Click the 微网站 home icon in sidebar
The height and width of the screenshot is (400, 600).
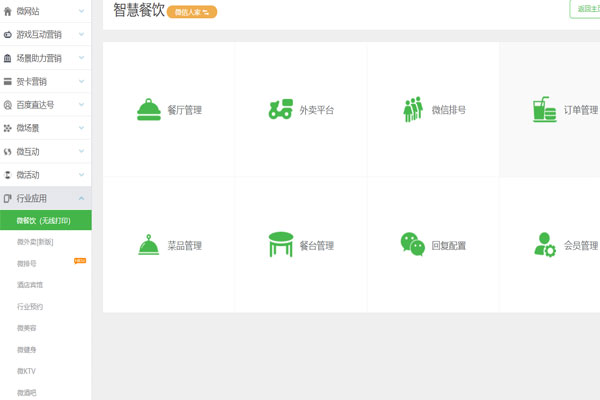point(8,11)
